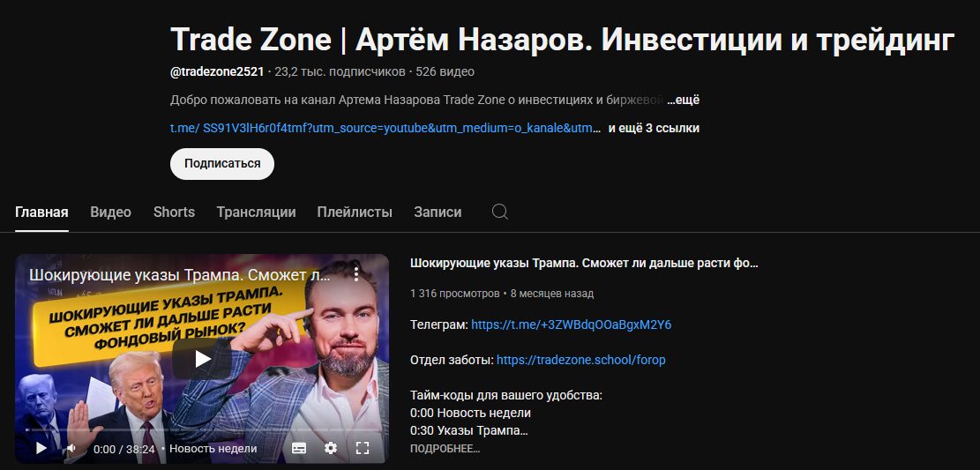
Task: Enter fullscreen mode on the video
Action: [363, 448]
